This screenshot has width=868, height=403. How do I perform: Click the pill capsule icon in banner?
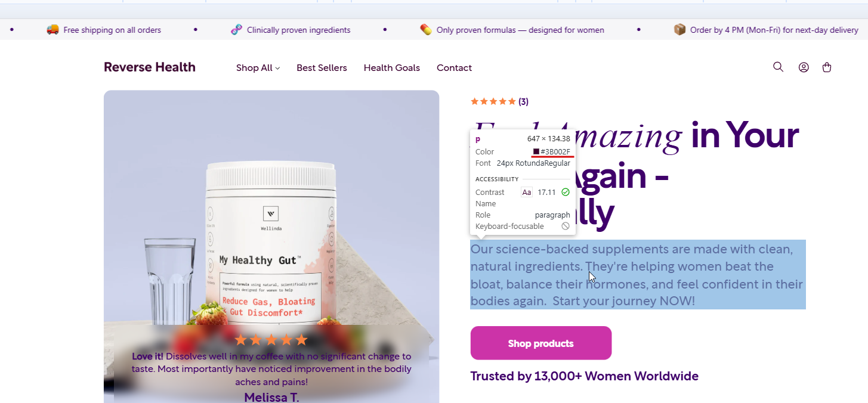pos(425,29)
